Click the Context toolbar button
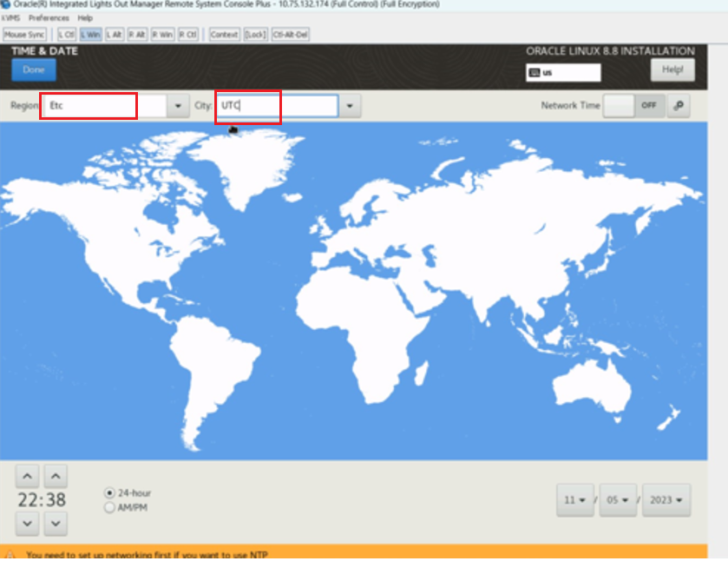The height and width of the screenshot is (561, 728). [224, 35]
